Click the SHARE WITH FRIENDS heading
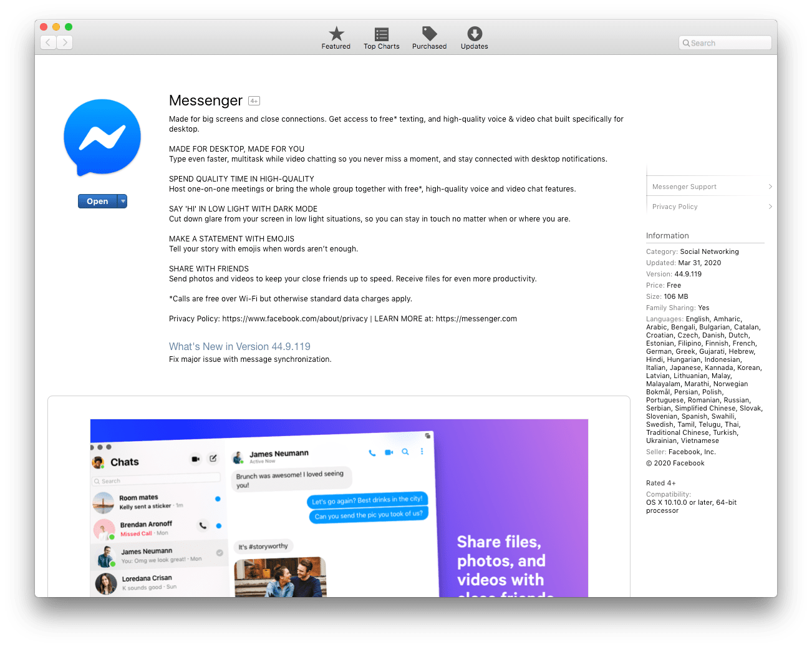Screen dimensions: 812x647 (209, 269)
